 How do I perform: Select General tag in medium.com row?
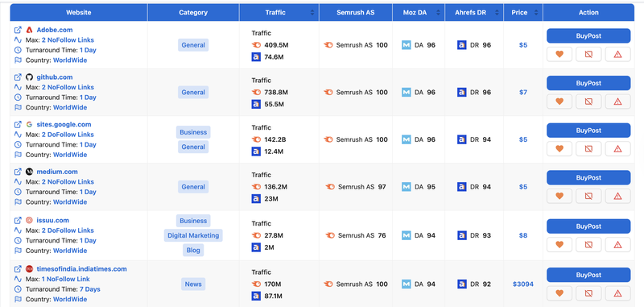(193, 187)
